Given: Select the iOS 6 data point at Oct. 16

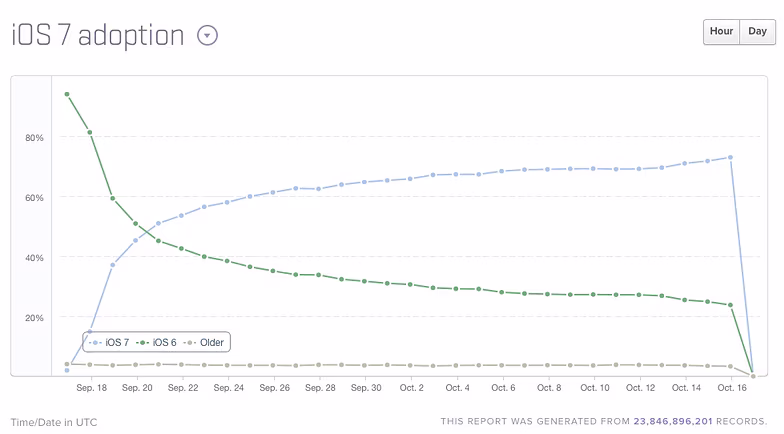Looking at the screenshot, I should point(730,305).
